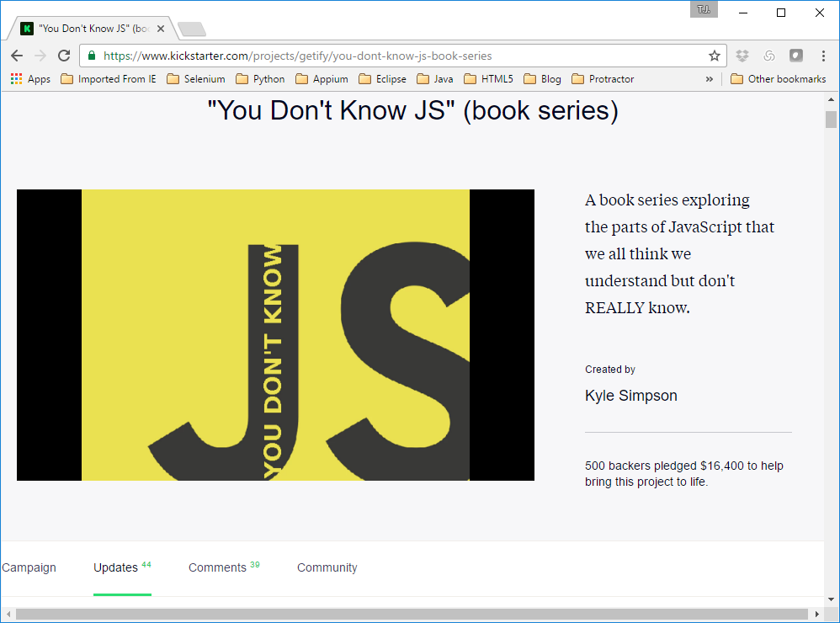840x623 pixels.
Task: Open the Comments tab showing 39 comments
Action: point(217,567)
